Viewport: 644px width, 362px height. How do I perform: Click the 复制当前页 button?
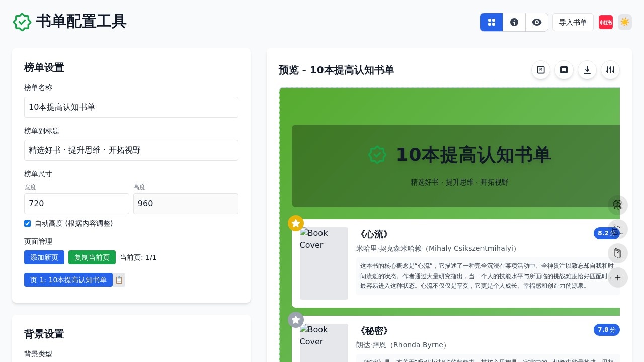point(92,257)
